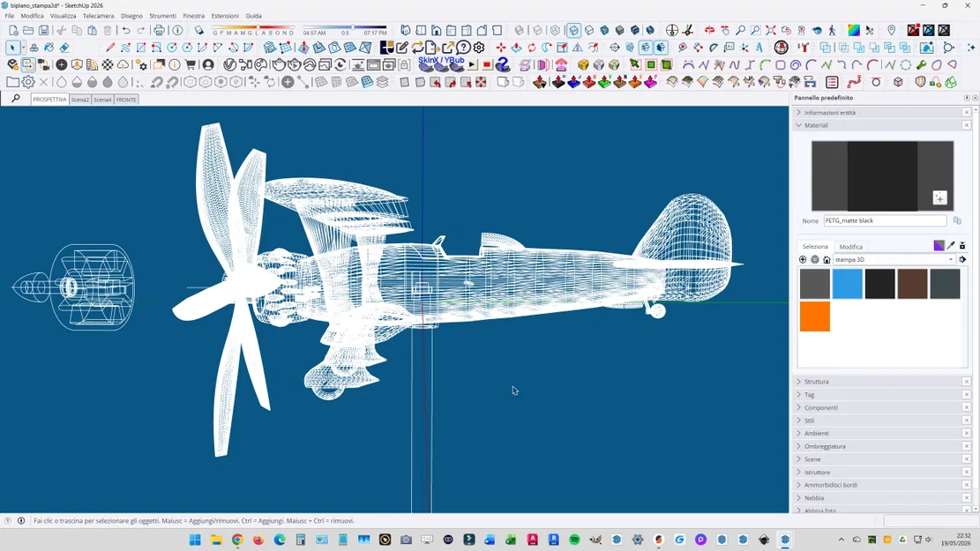Screen dimensions: 980x551
Task: Go to In Model home icon
Action: [827, 259]
